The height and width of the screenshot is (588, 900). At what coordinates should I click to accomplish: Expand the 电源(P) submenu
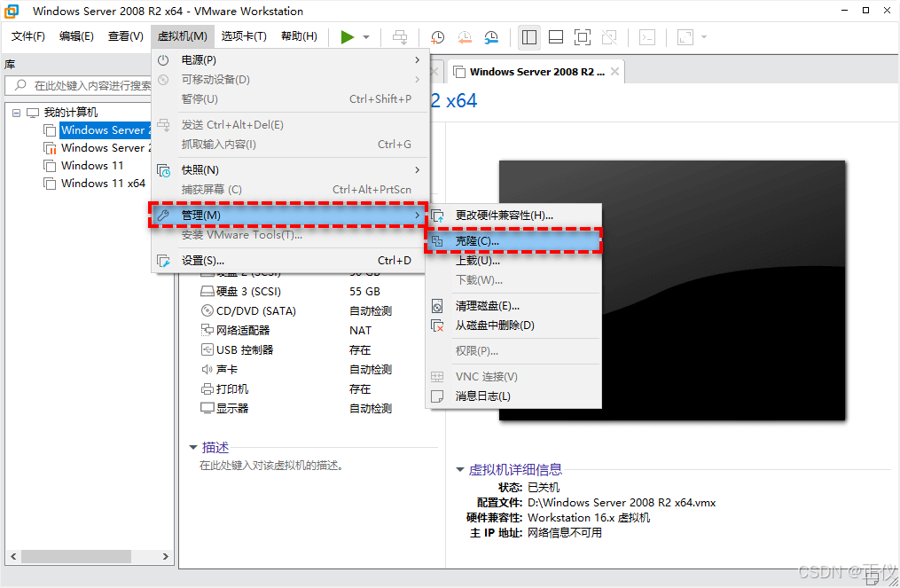tap(290, 59)
